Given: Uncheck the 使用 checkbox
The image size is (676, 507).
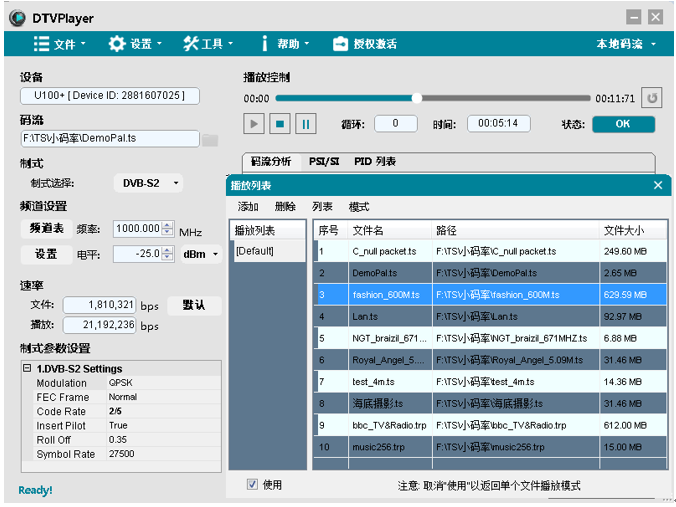Looking at the screenshot, I should (252, 484).
